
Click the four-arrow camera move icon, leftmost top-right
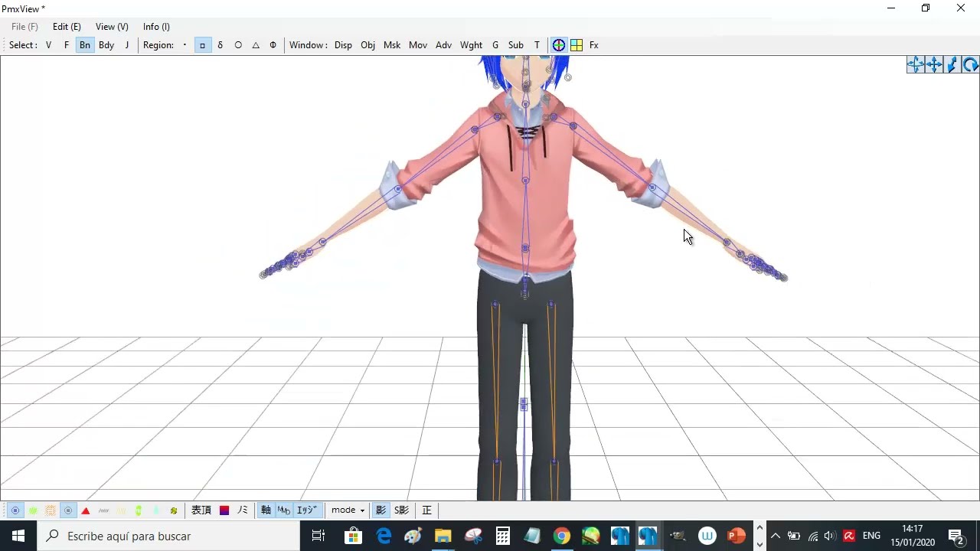coord(916,65)
